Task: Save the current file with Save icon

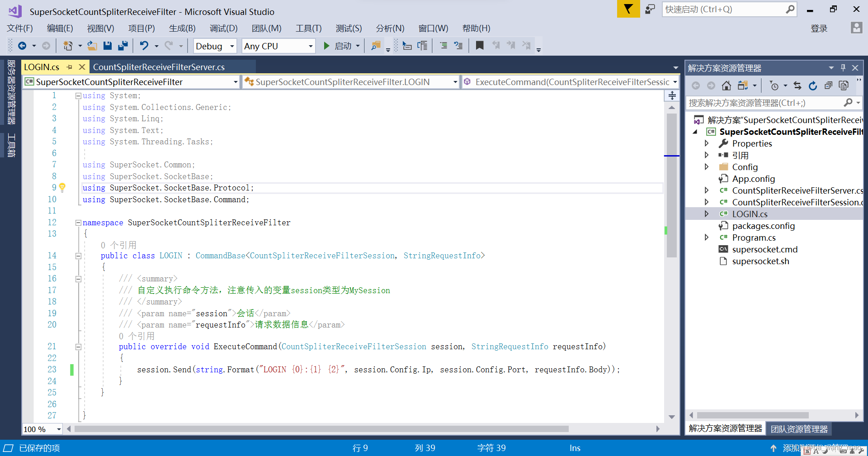Action: pos(107,46)
